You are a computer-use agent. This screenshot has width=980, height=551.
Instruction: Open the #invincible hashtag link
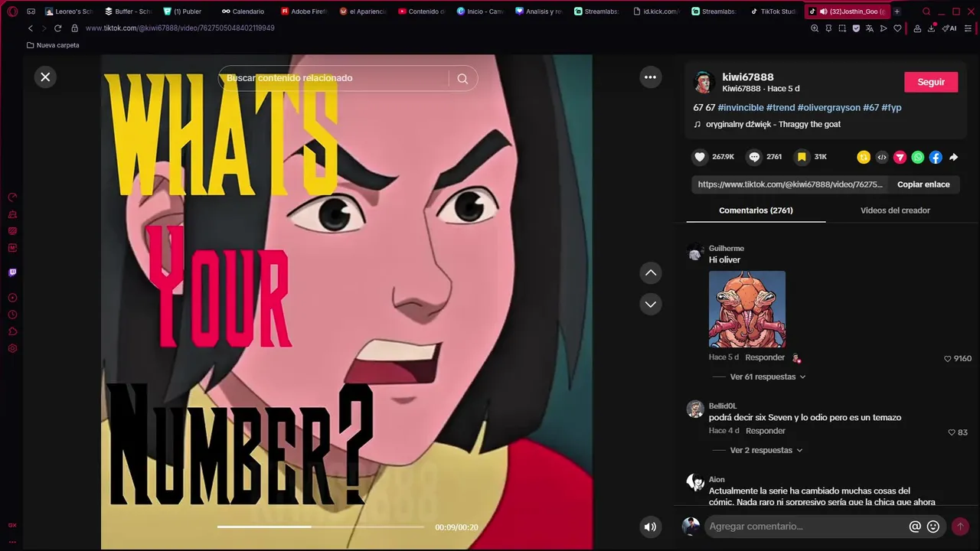(740, 108)
